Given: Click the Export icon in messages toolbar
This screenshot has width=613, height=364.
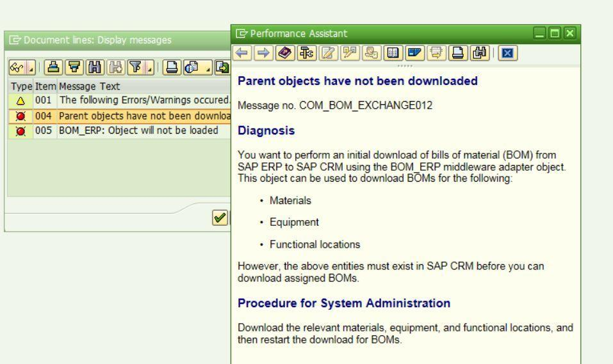Looking at the screenshot, I should [222, 68].
